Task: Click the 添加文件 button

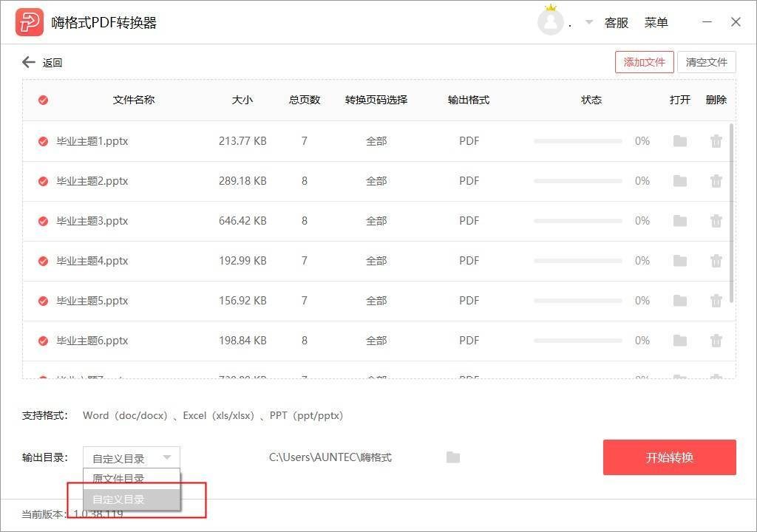Action: coord(644,62)
